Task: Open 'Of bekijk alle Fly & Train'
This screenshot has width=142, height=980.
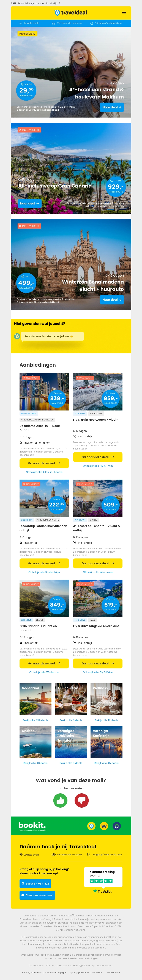Action: click(98, 466)
